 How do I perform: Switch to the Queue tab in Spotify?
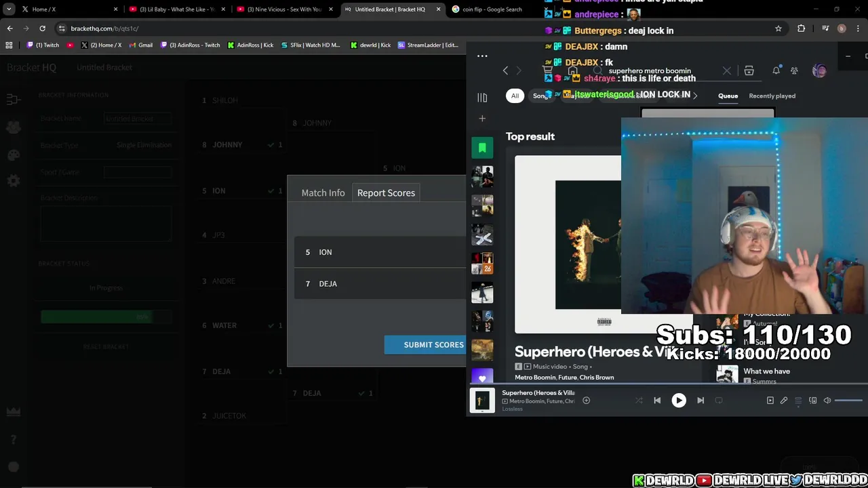click(728, 96)
